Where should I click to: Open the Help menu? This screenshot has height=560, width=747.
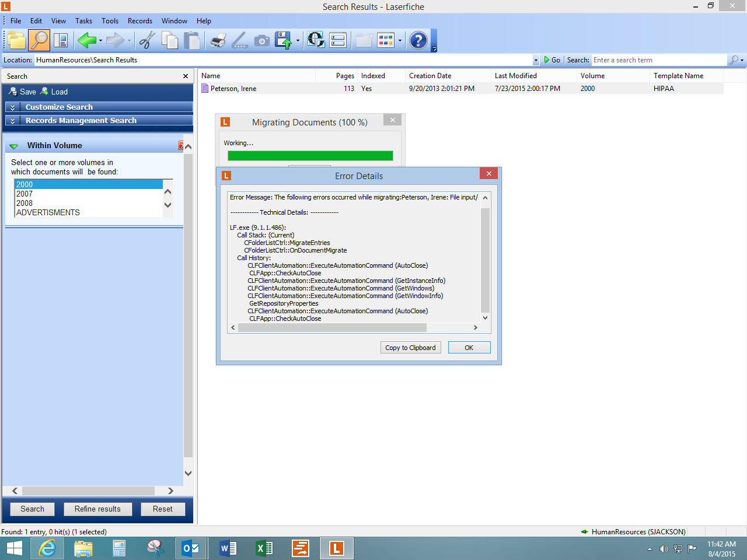204,21
